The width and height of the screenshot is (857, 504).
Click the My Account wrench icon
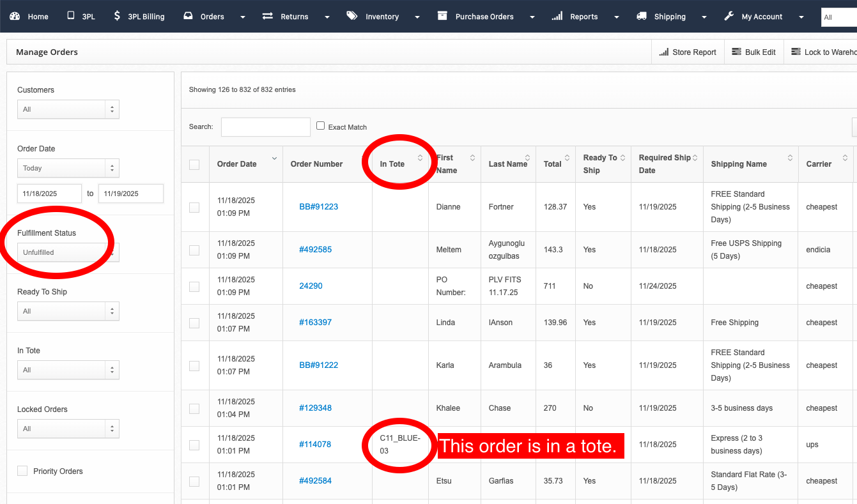(729, 16)
